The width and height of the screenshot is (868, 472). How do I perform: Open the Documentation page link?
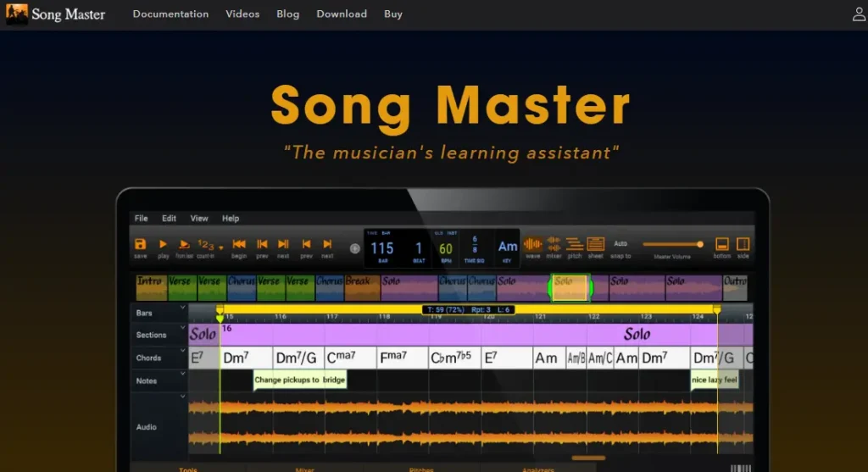tap(170, 14)
